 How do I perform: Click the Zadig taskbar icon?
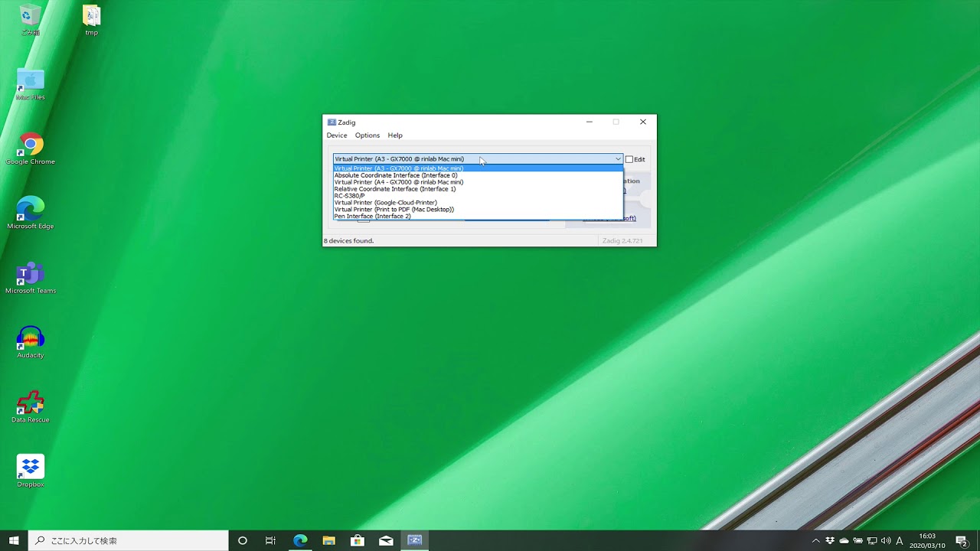[x=414, y=540]
